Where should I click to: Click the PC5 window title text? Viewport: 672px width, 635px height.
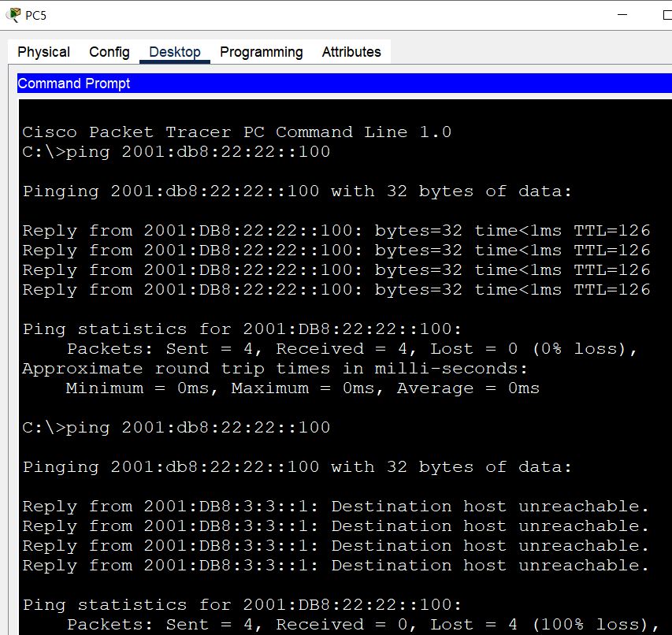coord(35,16)
